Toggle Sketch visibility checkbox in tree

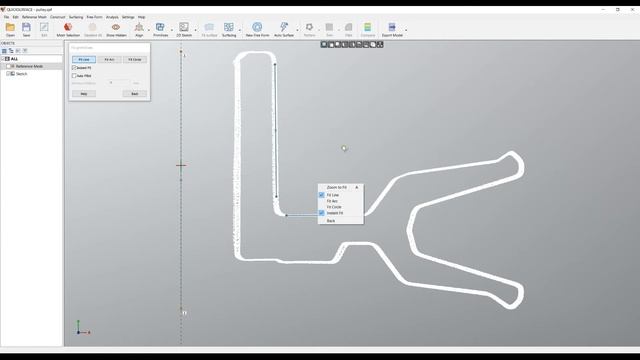(8, 74)
